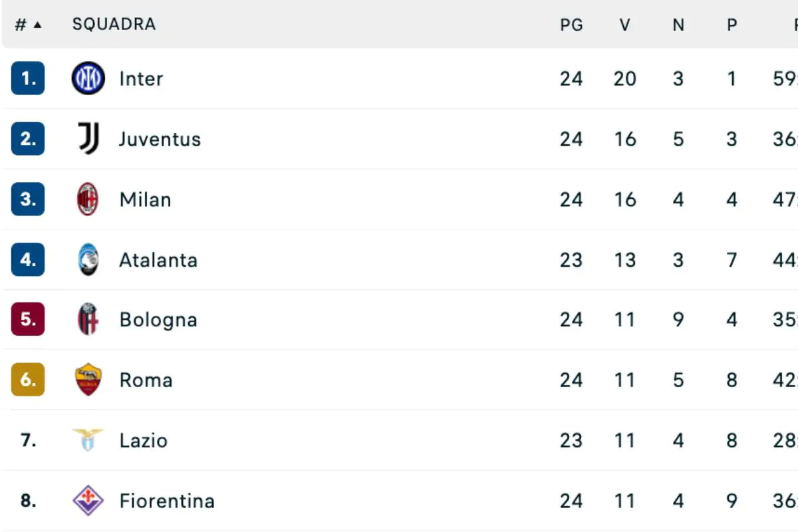Click the blue position 1 badge
This screenshot has width=798, height=532.
point(28,78)
